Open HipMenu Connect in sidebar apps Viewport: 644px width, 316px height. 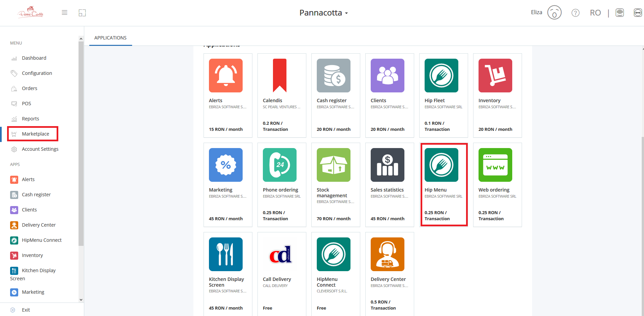[x=42, y=240]
